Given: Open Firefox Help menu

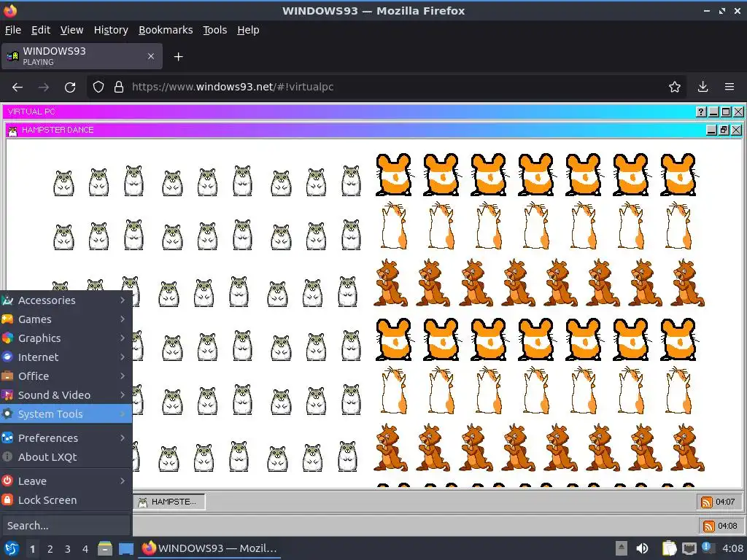Looking at the screenshot, I should click(248, 30).
